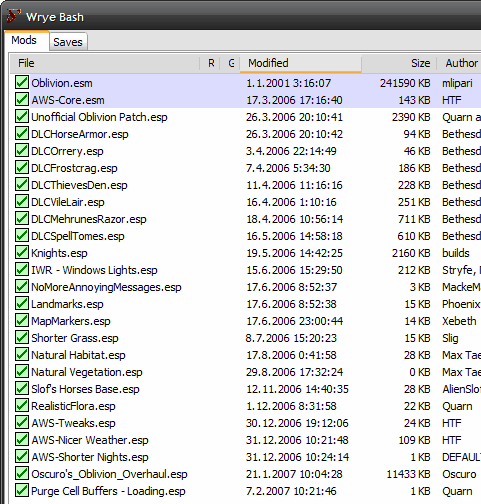
Task: Disable Unofficial Oblivion Patch.esp checkbox
Action: tap(22, 116)
